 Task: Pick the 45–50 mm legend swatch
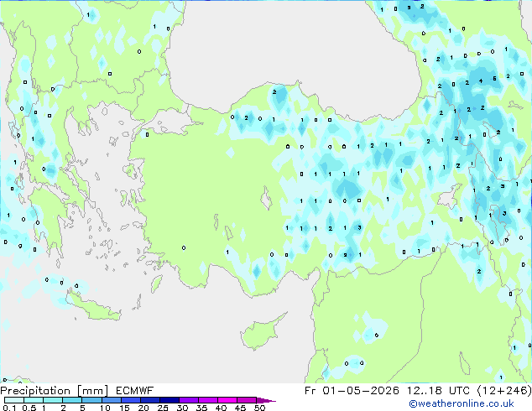click(x=247, y=400)
